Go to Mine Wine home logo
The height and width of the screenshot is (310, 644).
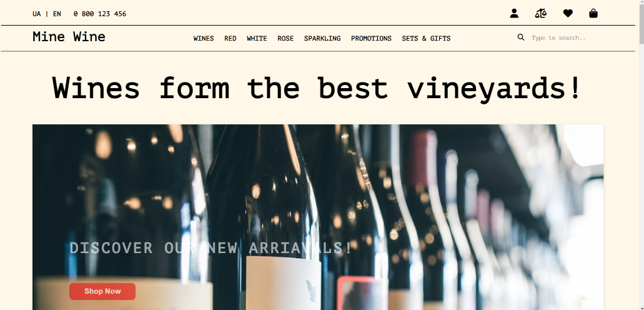tap(69, 37)
